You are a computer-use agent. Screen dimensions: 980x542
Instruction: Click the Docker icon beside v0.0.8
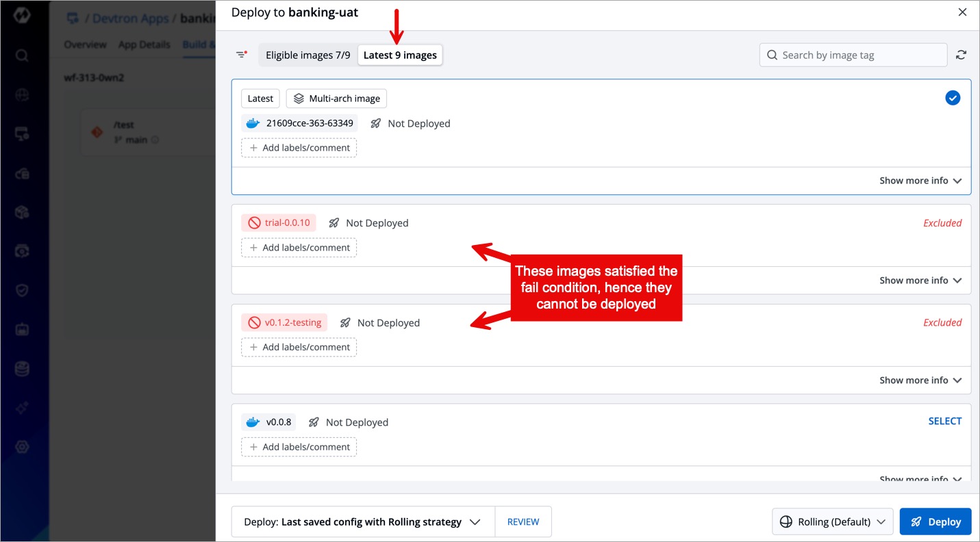pyautogui.click(x=253, y=422)
